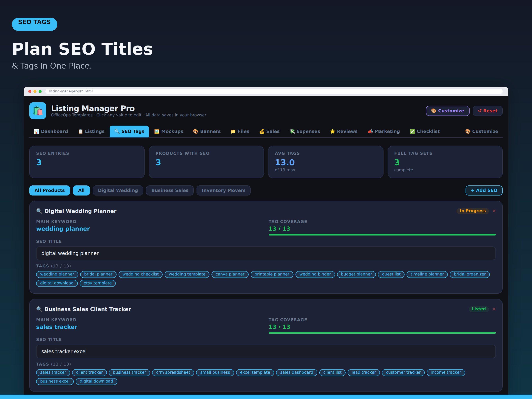This screenshot has width=532, height=399.
Task: Edit the SEO title 'sales tracker excel'
Action: [266, 351]
